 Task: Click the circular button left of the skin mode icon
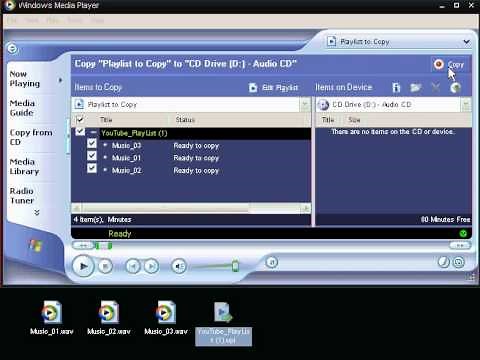444,262
